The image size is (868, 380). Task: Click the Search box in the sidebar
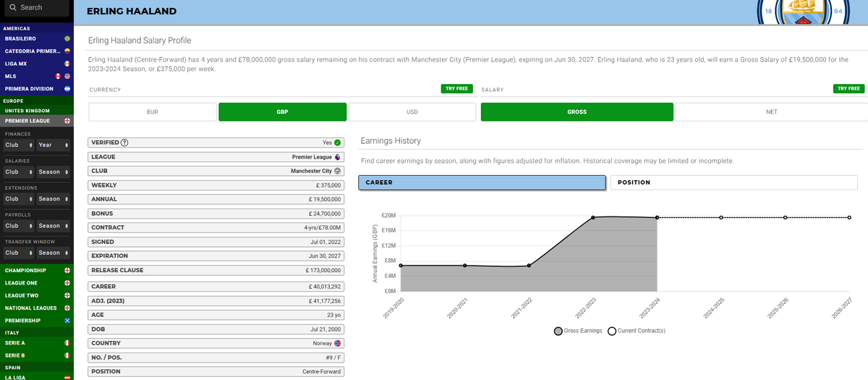36,8
